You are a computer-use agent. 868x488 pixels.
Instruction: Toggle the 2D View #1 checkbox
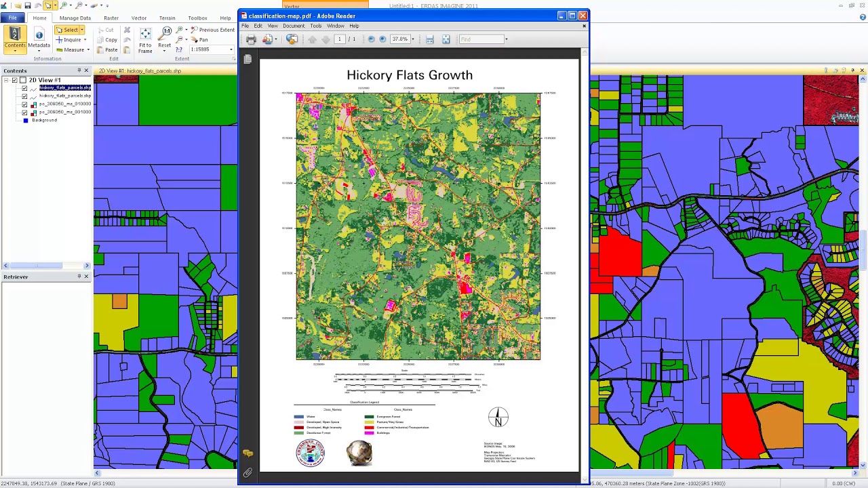[15, 80]
